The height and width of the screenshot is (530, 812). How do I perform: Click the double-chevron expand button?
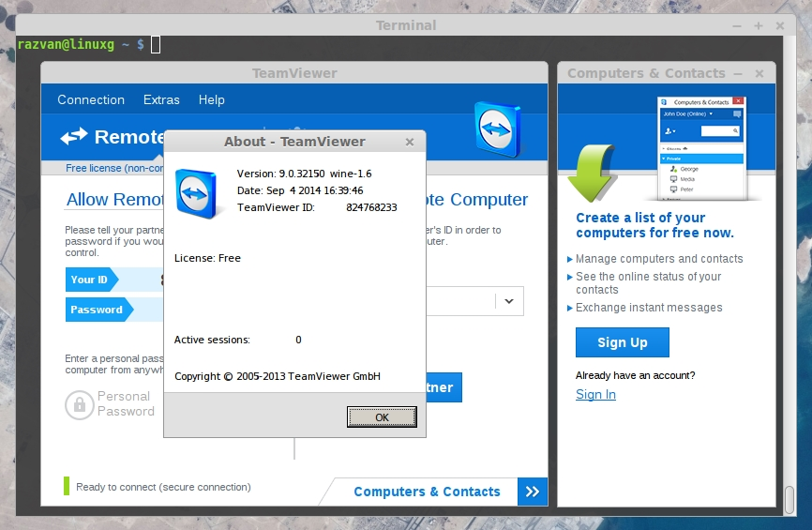(x=533, y=492)
